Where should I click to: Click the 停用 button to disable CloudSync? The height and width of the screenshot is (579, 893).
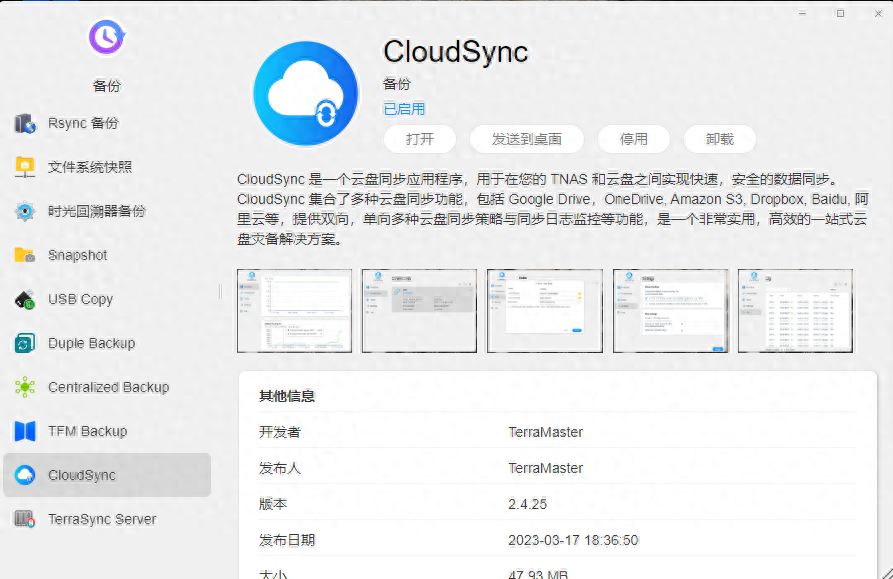click(x=634, y=139)
